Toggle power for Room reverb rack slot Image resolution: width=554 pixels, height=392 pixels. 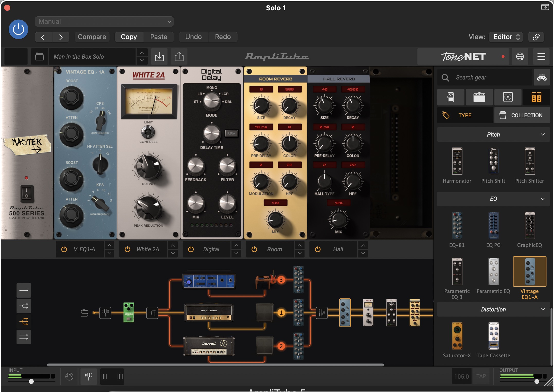pos(254,249)
